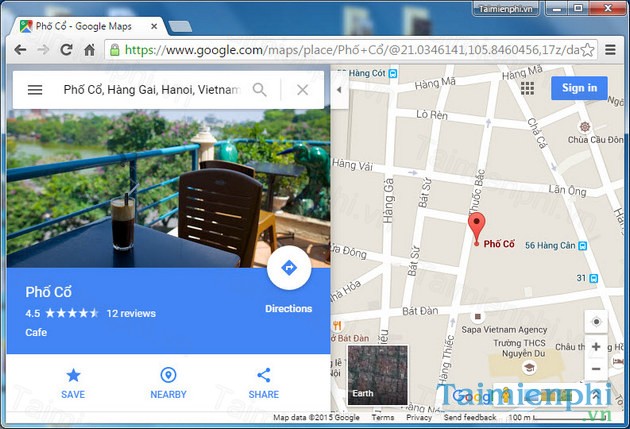
Task: Click the Trường THCS Nguyễn Du school icon
Action: (x=529, y=367)
